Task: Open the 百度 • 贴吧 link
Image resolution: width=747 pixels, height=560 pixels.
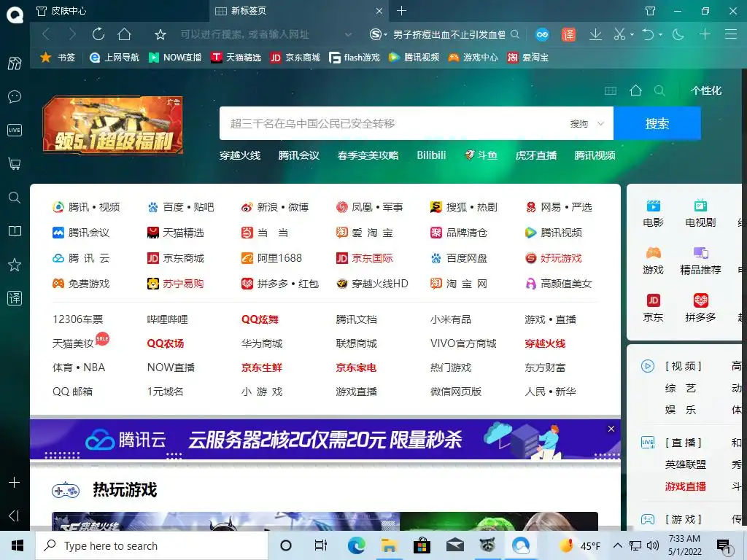Action: [181, 207]
